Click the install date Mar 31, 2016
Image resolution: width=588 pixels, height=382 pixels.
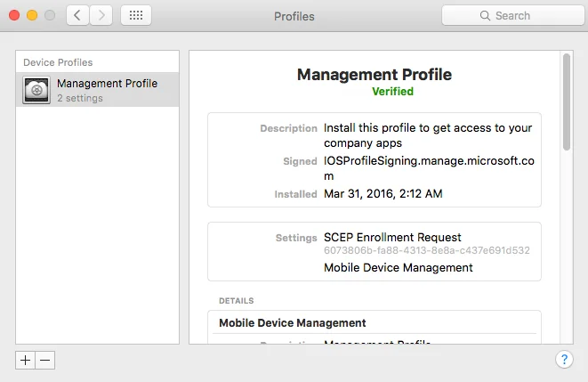[383, 193]
